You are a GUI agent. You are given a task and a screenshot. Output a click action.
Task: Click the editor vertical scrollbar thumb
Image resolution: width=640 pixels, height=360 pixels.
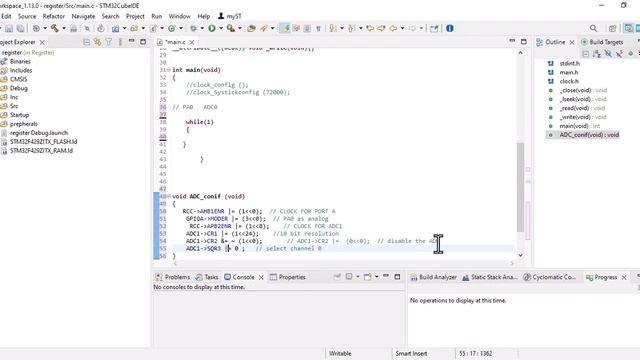point(520,187)
